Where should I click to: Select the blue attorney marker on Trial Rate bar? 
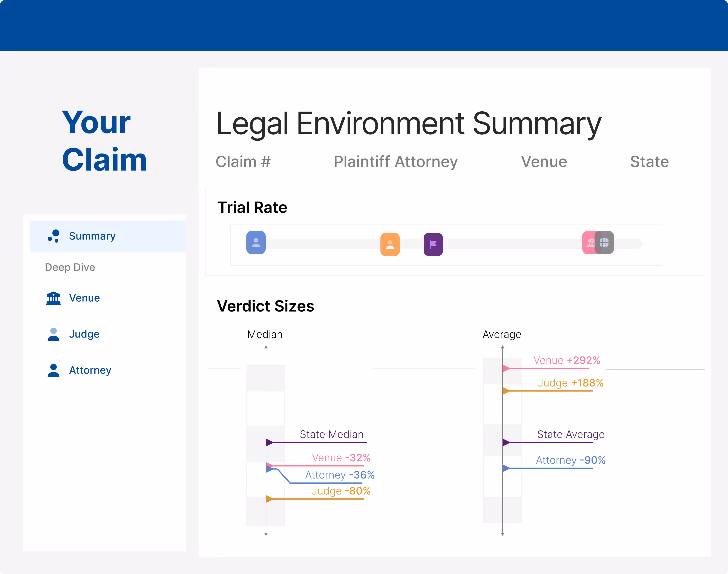point(256,242)
